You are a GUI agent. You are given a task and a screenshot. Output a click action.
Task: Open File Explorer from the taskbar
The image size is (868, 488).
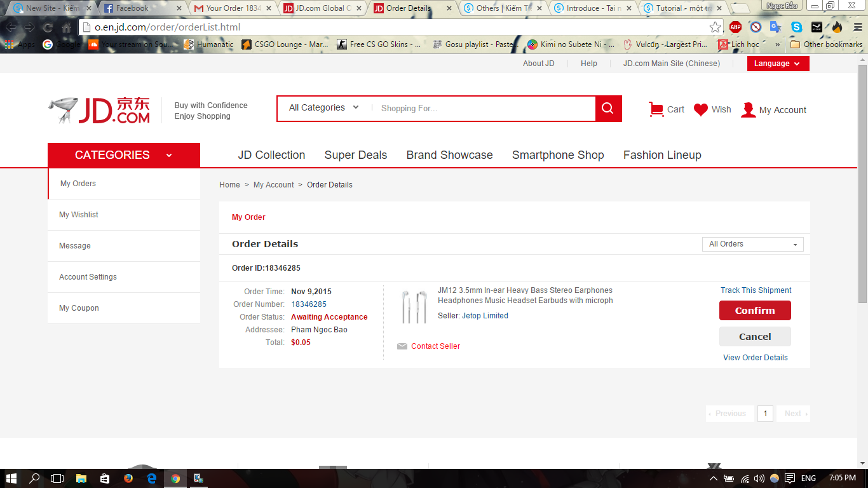[81, 478]
